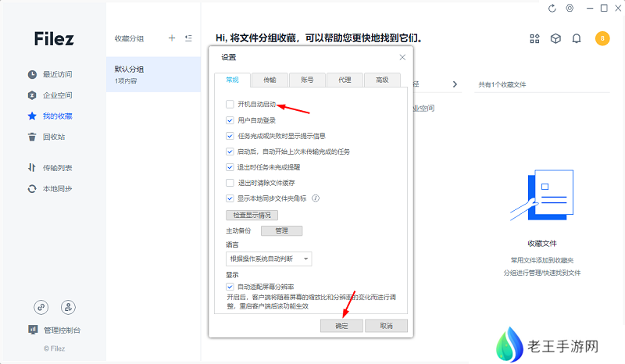Switch to the 代理 tab

click(345, 80)
